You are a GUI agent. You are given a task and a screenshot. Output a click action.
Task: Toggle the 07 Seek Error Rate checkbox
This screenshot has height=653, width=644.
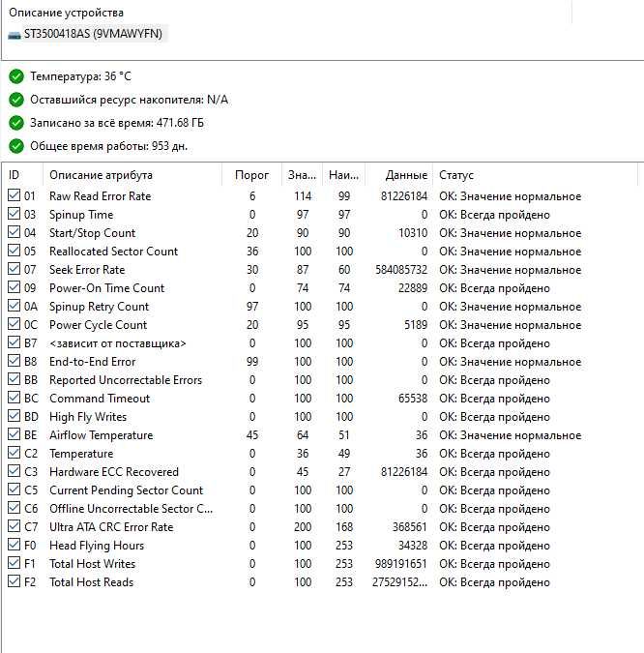(14, 269)
